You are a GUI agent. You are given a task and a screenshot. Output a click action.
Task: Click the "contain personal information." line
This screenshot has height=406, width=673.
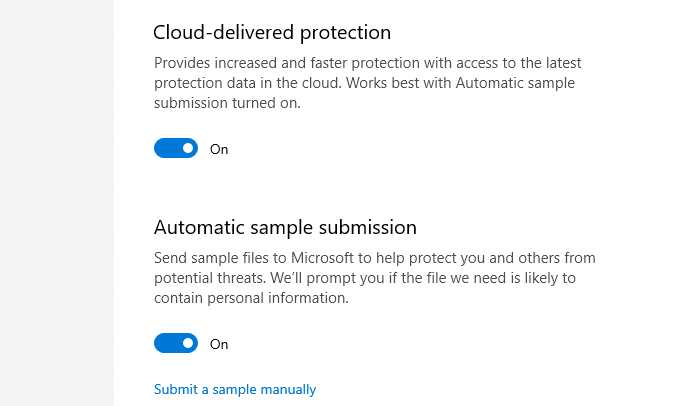[x=253, y=297]
